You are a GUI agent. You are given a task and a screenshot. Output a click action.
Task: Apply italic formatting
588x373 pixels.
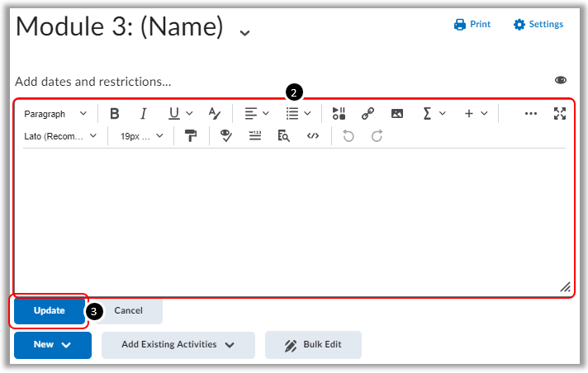[143, 114]
